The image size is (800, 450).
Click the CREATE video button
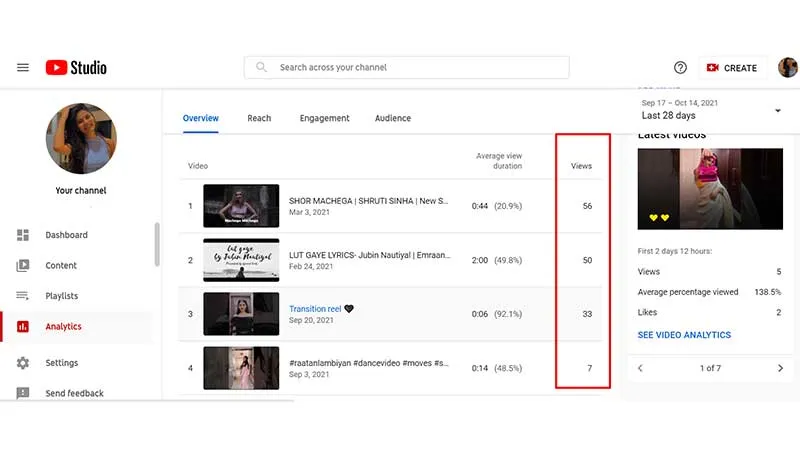click(732, 68)
